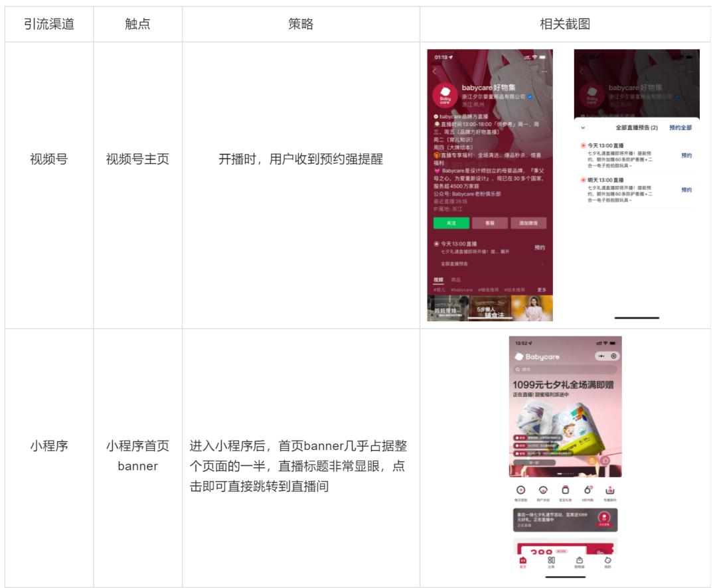Tap the Babycare round avatar logo
717x588 pixels.
[x=445, y=96]
